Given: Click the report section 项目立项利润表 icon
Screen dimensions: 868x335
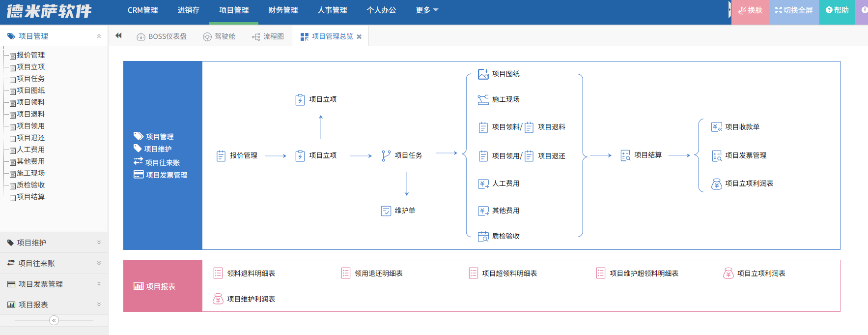Looking at the screenshot, I should (728, 273).
